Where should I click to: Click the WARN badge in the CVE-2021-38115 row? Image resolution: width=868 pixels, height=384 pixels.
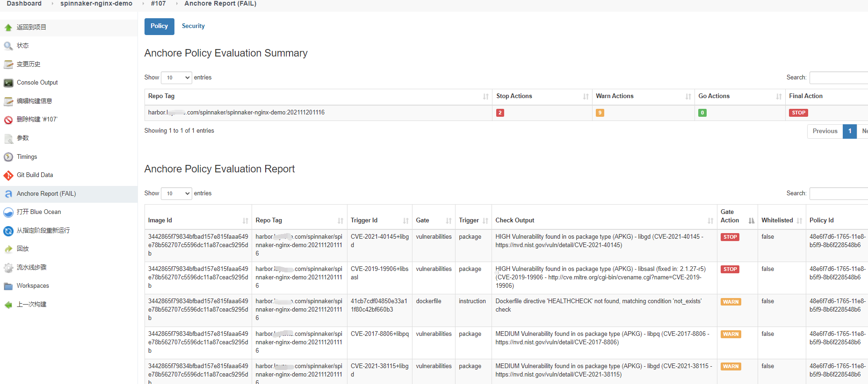731,367
